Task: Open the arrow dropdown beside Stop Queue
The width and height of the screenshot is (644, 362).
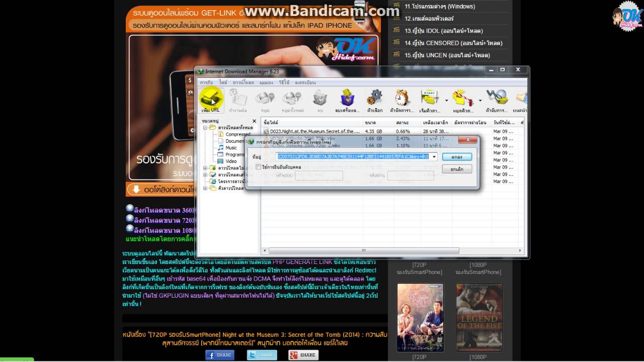Action: tap(480, 101)
